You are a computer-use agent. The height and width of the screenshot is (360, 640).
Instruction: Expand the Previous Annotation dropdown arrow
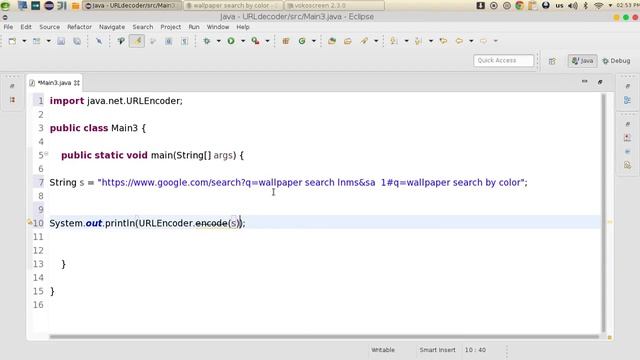tap(431, 41)
